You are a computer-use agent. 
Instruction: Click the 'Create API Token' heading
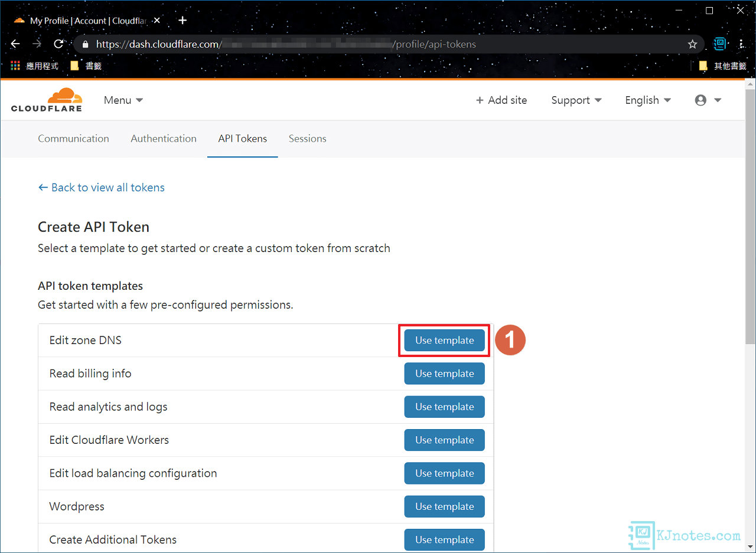tap(93, 227)
